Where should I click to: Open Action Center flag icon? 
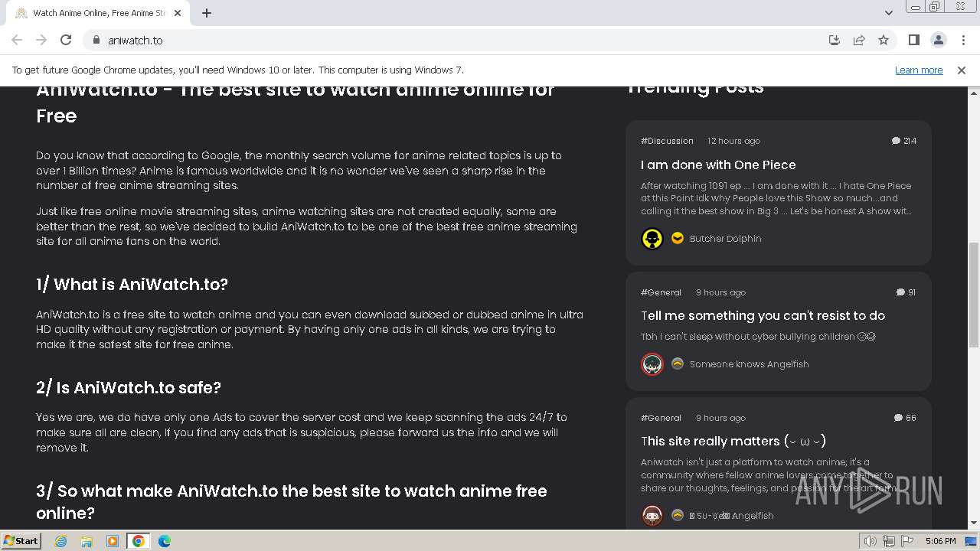(x=906, y=541)
